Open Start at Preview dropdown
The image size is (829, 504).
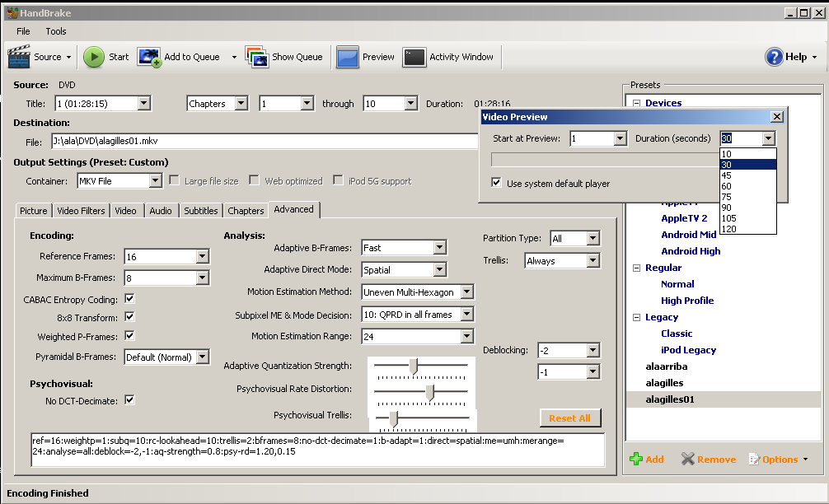(621, 138)
